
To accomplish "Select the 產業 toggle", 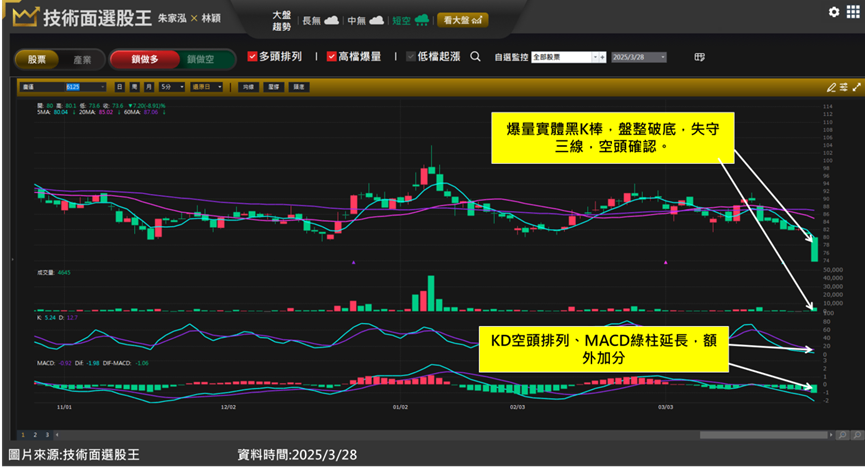I will coord(82,59).
